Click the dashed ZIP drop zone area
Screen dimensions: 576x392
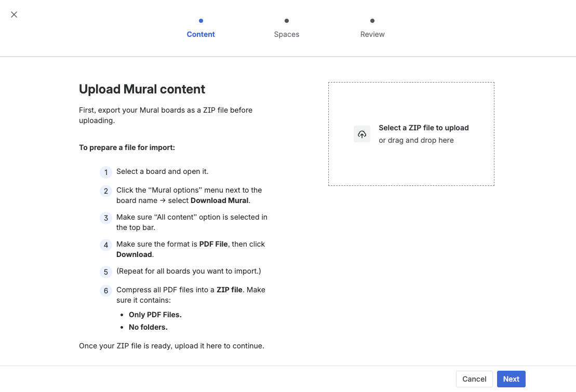[411, 134]
